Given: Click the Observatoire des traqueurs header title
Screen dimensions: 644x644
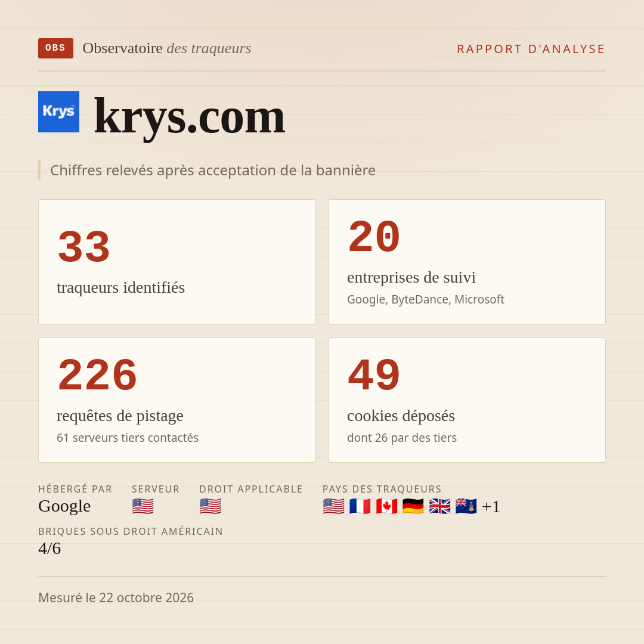Looking at the screenshot, I should click(x=167, y=48).
